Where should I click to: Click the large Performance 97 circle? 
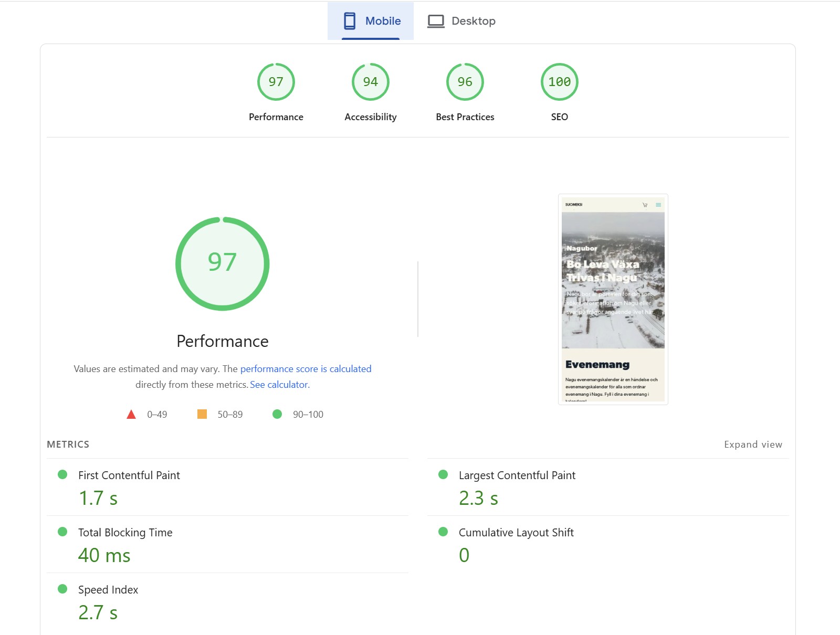coord(222,263)
